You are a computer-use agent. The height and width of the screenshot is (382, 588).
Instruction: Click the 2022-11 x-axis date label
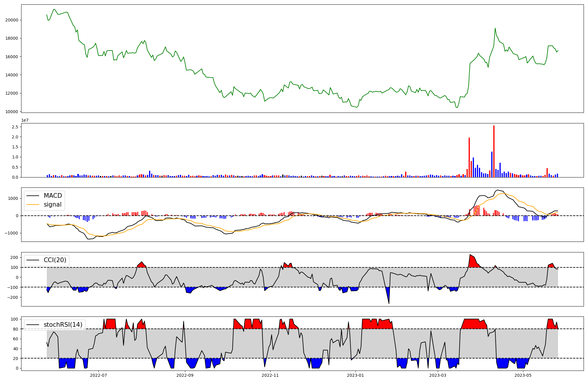270,375
